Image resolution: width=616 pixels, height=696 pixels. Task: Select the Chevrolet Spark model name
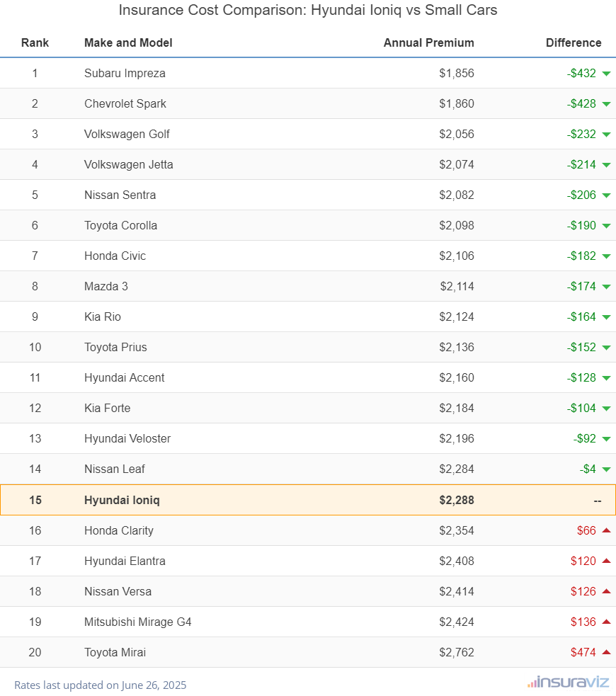pos(125,103)
